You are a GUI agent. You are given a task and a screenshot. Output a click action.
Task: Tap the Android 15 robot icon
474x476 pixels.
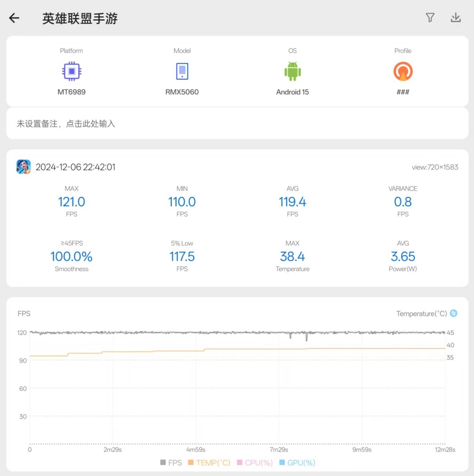[x=292, y=71]
